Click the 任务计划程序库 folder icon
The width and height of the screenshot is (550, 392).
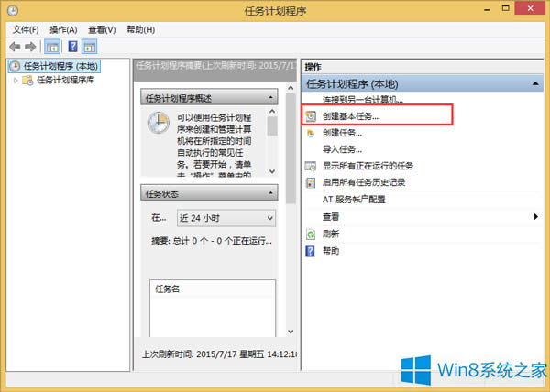27,81
